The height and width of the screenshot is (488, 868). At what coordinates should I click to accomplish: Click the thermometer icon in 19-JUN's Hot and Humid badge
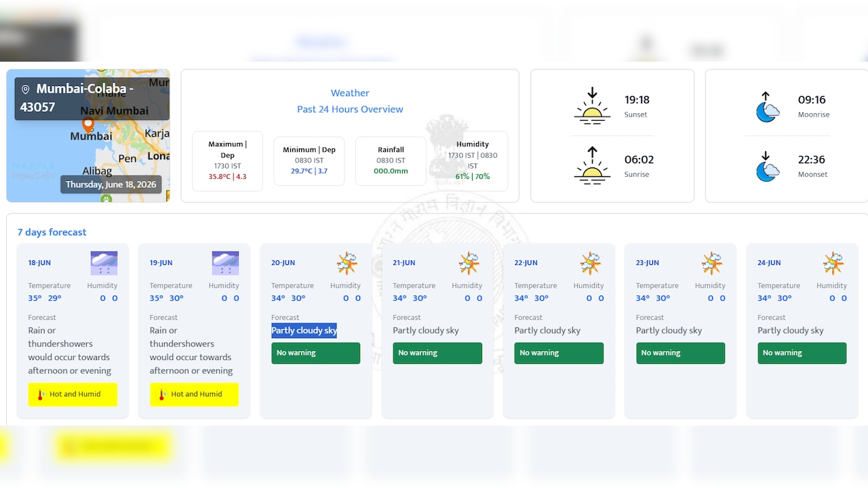point(162,394)
